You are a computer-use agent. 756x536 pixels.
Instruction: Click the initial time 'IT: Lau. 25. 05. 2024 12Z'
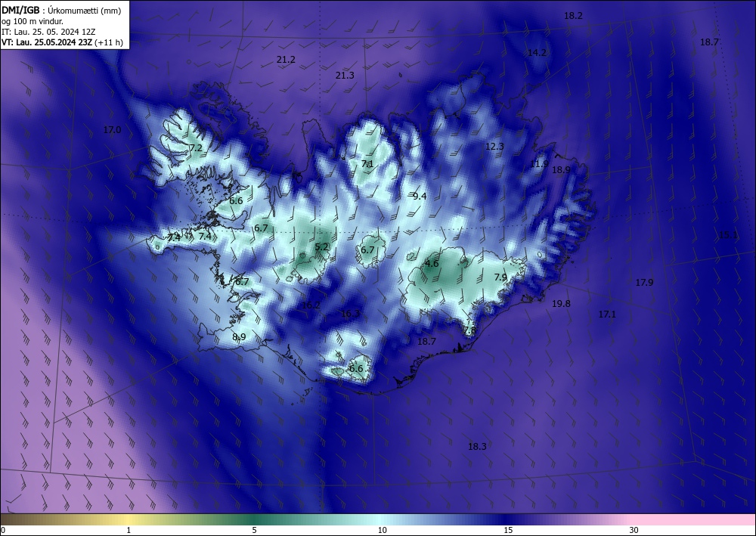pyautogui.click(x=48, y=32)
